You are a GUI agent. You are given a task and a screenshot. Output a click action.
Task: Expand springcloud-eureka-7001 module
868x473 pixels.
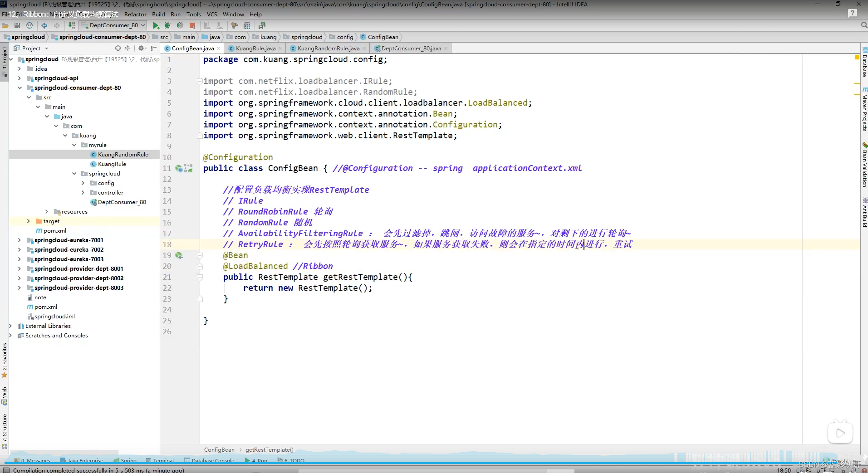point(20,240)
